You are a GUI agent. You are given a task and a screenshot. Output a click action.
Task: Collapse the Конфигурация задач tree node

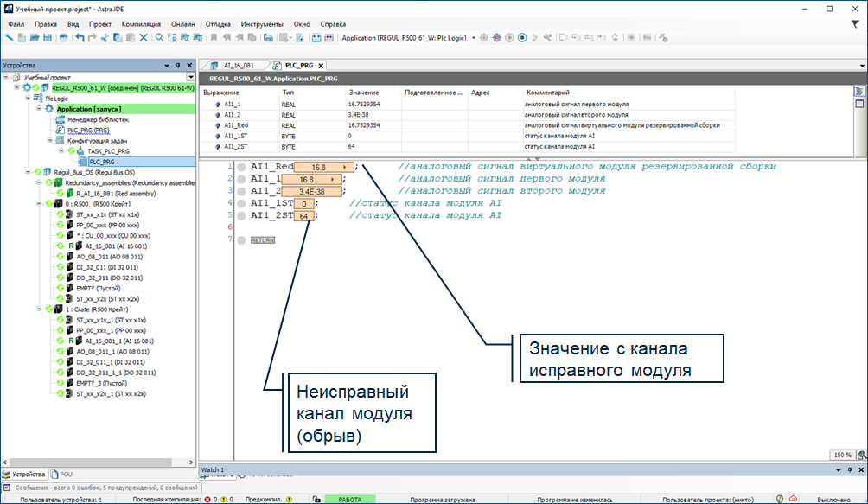tap(48, 140)
